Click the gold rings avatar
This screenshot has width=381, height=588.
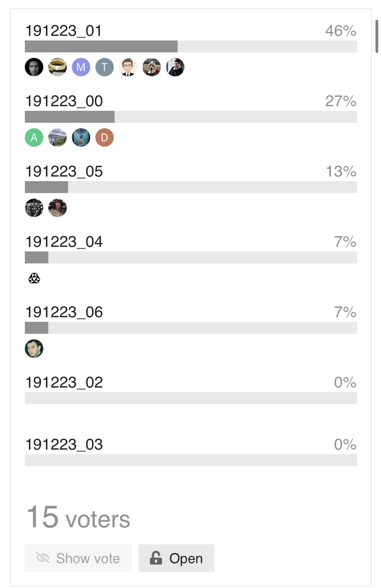(58, 67)
